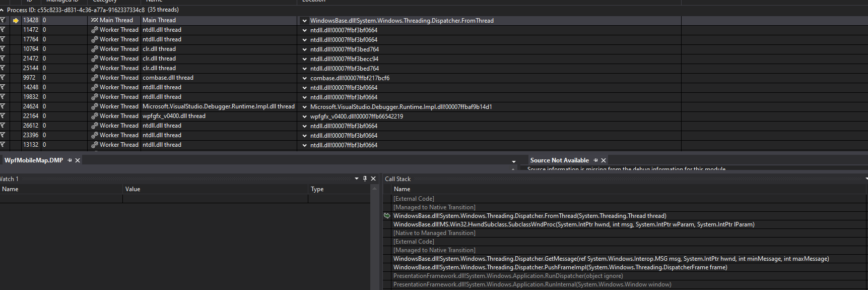The height and width of the screenshot is (290, 868).
Task: Close the WpfMobileMap.DMP tab
Action: [x=78, y=160]
